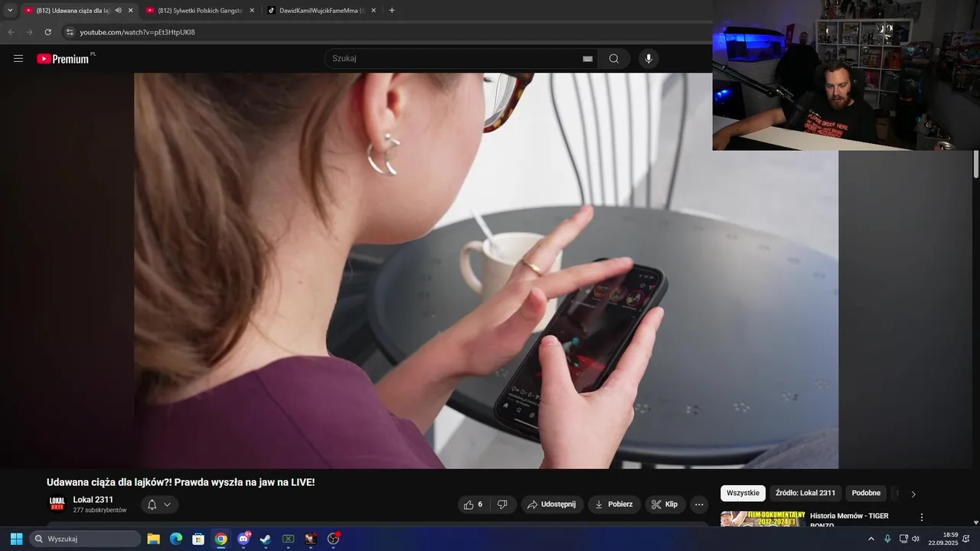This screenshot has height=551, width=980.
Task: Select the Wszystkie filter chip
Action: (743, 493)
